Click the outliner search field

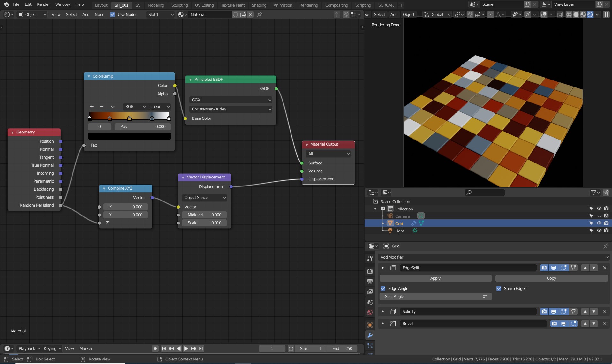484,193
